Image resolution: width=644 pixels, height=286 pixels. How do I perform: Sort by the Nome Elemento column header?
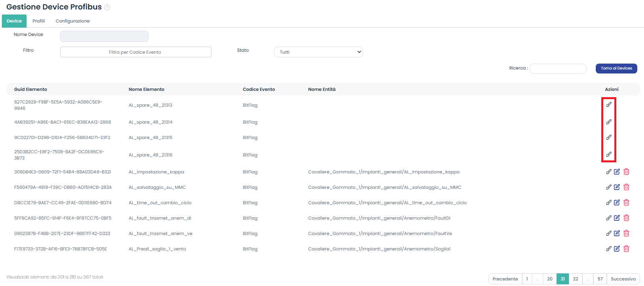146,89
